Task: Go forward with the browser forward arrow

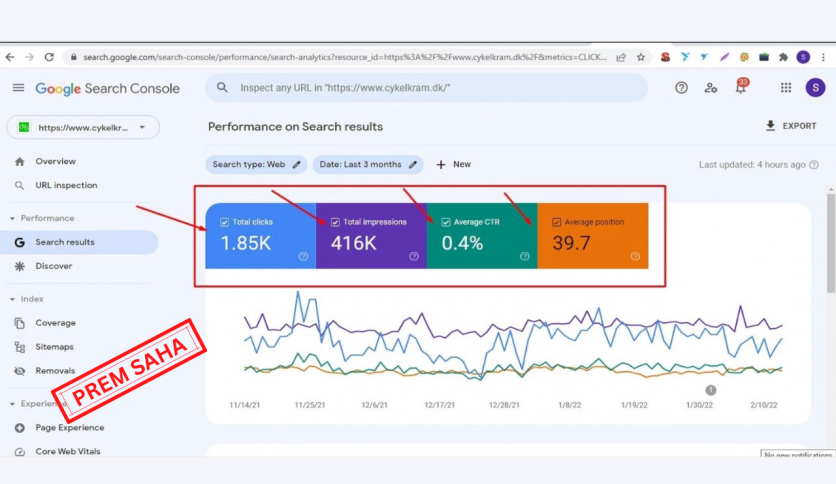Action: tap(29, 57)
